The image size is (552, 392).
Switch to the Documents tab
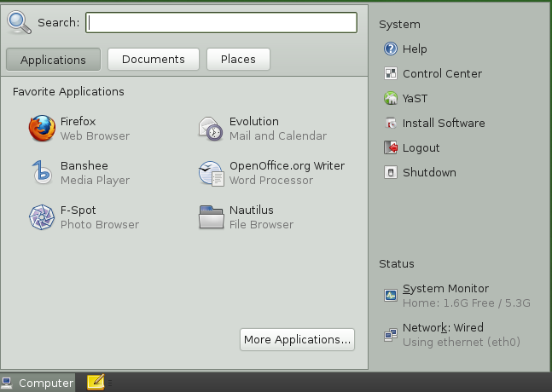[x=154, y=59]
